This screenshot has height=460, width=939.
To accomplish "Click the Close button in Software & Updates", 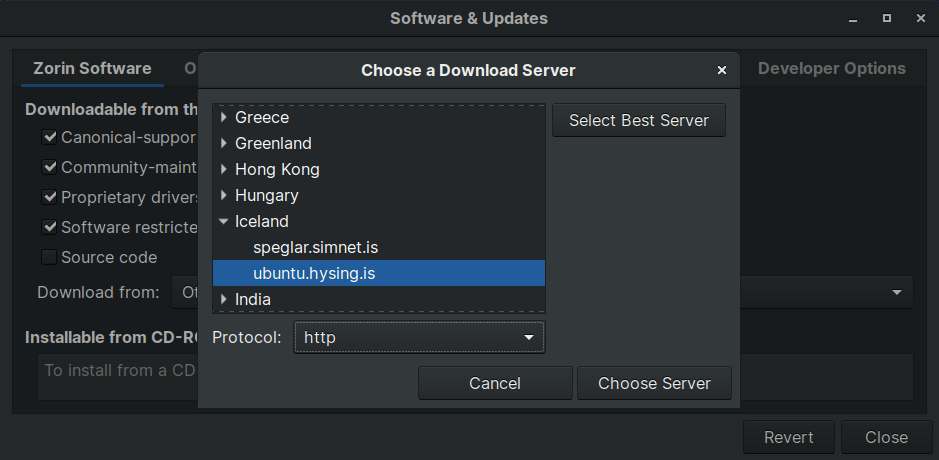I will tap(886, 437).
